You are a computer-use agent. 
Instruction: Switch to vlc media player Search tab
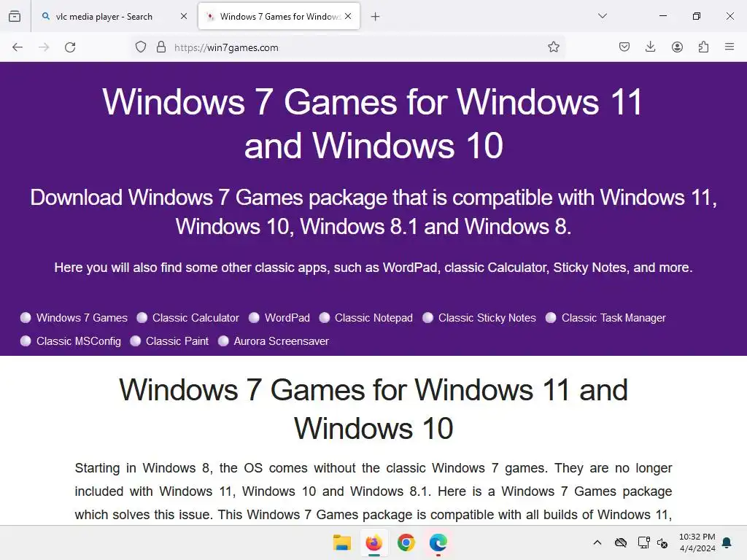[115, 17]
